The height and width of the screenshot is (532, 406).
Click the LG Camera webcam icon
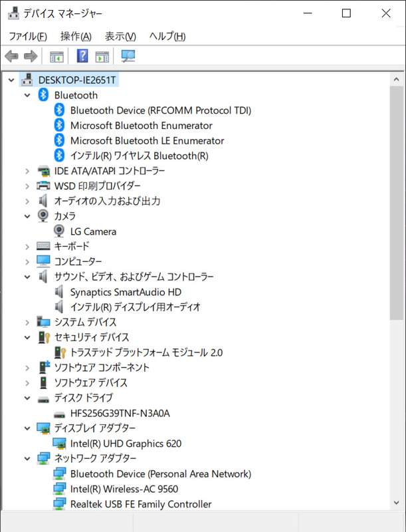tap(59, 231)
